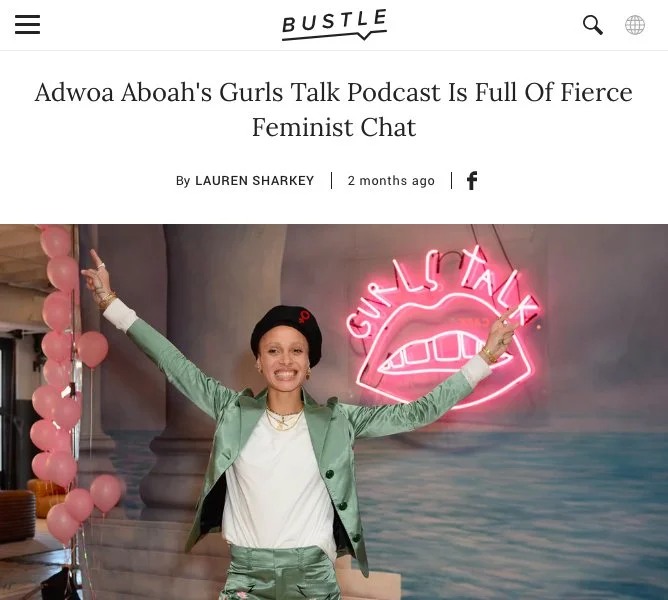The width and height of the screenshot is (668, 600).
Task: Open the search magnifier icon
Action: point(593,25)
